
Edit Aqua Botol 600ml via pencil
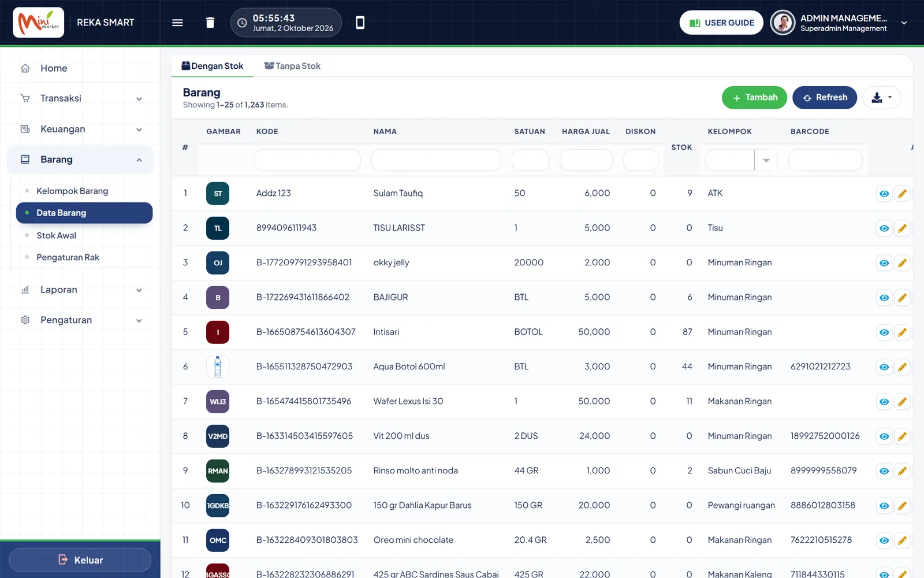(902, 367)
